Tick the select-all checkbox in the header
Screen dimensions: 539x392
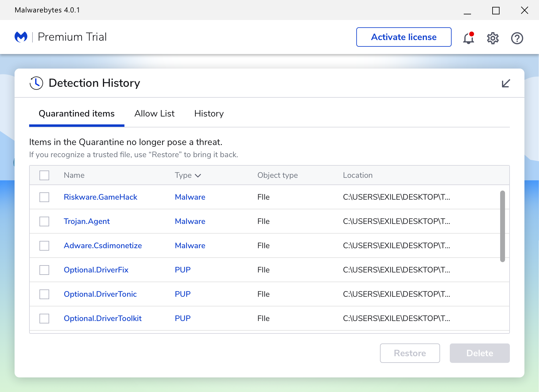click(x=44, y=175)
